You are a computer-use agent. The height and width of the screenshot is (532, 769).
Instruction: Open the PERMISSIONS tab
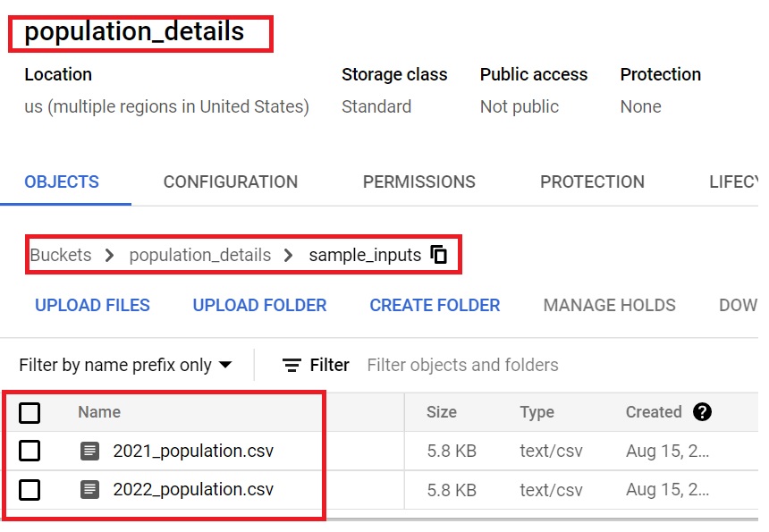418,182
